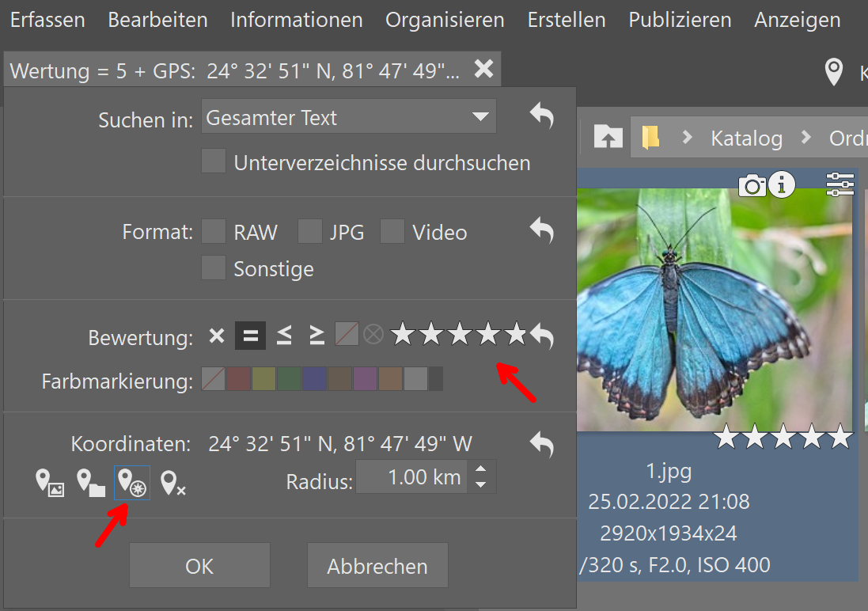Confirm the search with OK
The height and width of the screenshot is (611, 868).
click(199, 565)
